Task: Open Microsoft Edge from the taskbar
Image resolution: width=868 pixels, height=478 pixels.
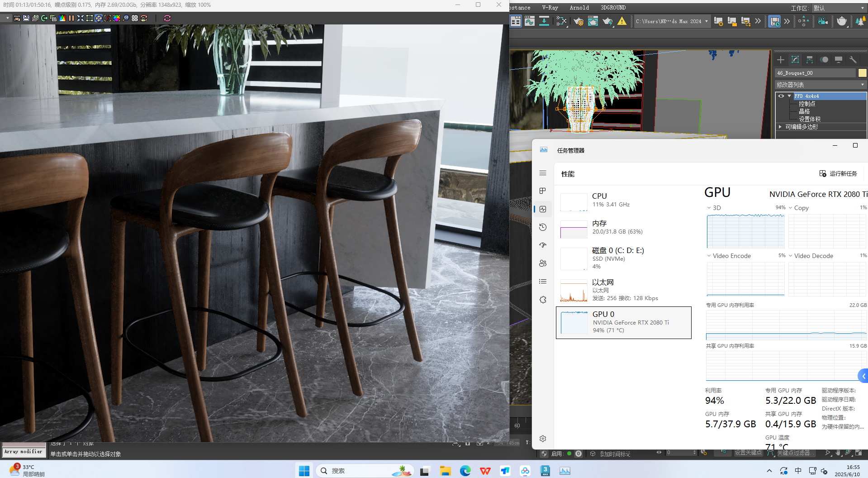Action: coord(465,471)
